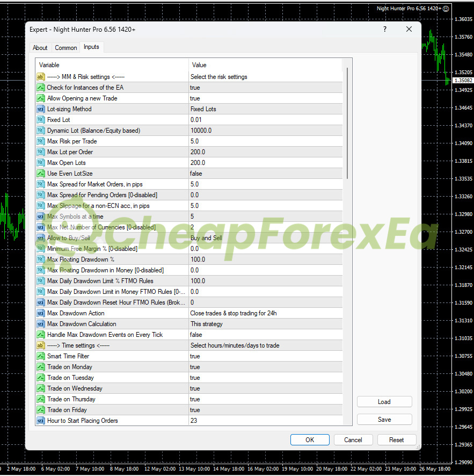
Task: Open the Max Drawdown Calculation 'This strategy' dropdown
Action: tap(265, 324)
